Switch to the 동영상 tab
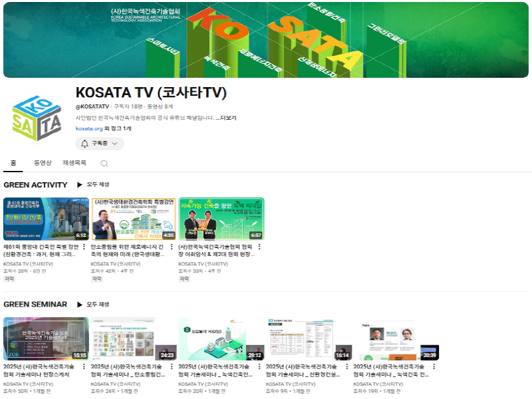This screenshot has height=399, width=532. pyautogui.click(x=43, y=163)
